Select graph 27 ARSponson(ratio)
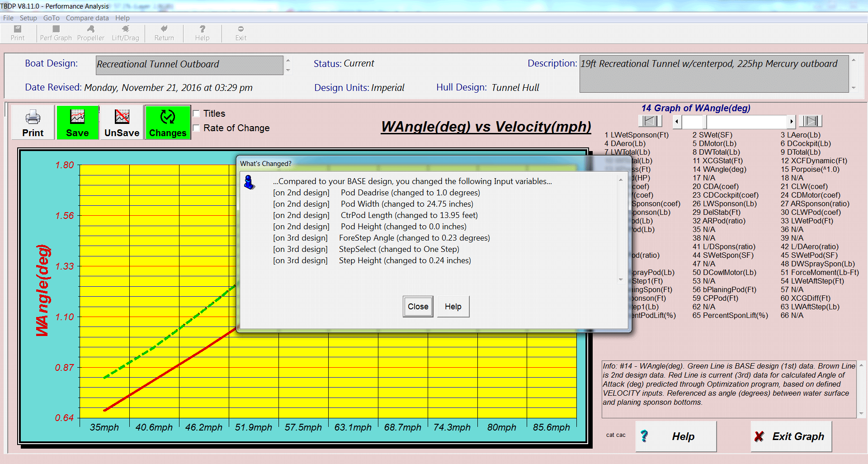Screen dimensions: 868x464 click(x=815, y=204)
